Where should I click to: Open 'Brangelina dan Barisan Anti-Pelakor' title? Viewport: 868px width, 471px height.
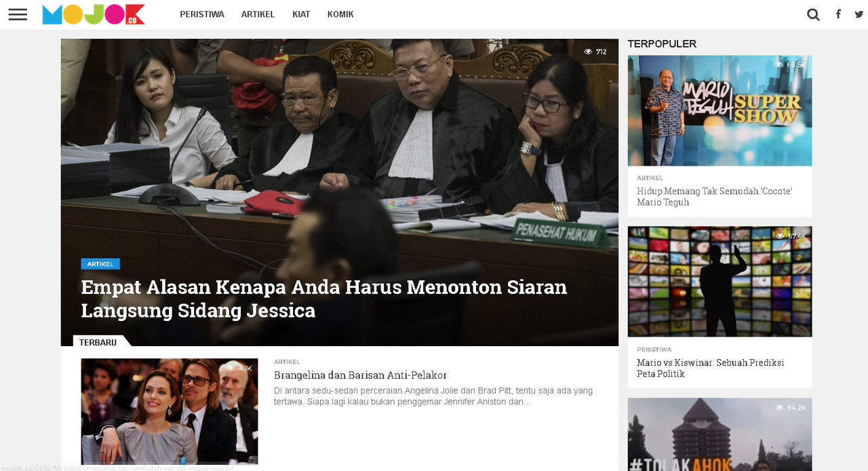point(360,375)
